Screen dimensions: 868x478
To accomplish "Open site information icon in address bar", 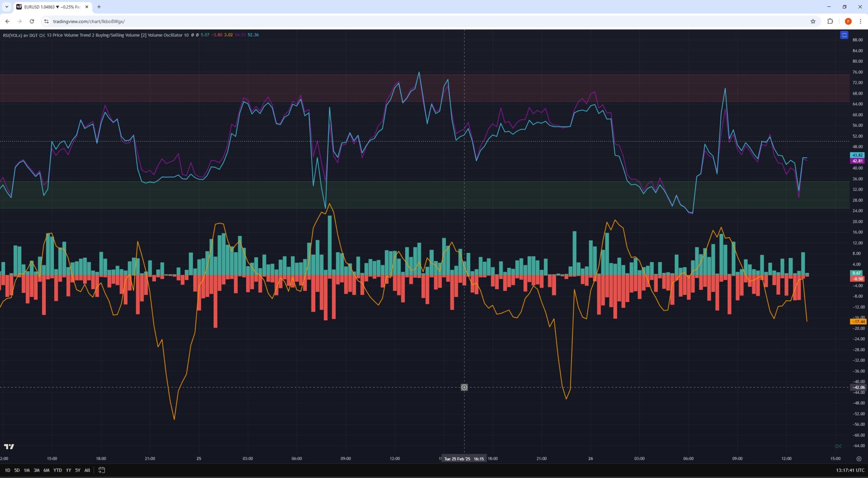I will point(47,21).
